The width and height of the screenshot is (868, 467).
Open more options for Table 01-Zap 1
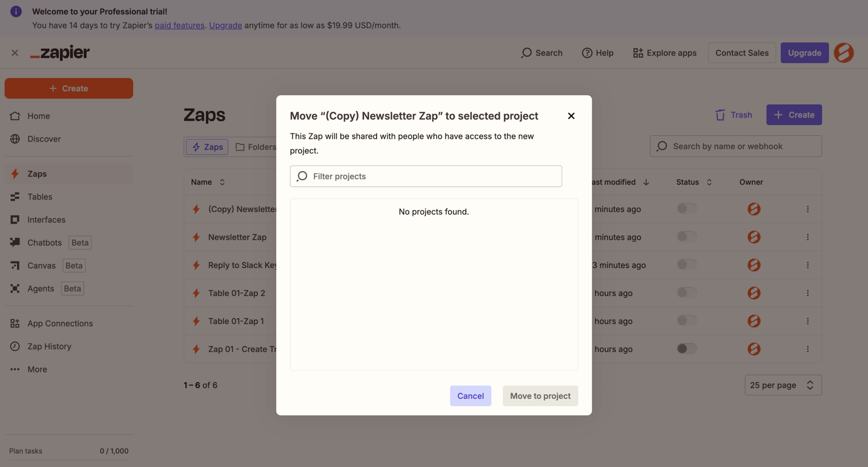pos(808,321)
